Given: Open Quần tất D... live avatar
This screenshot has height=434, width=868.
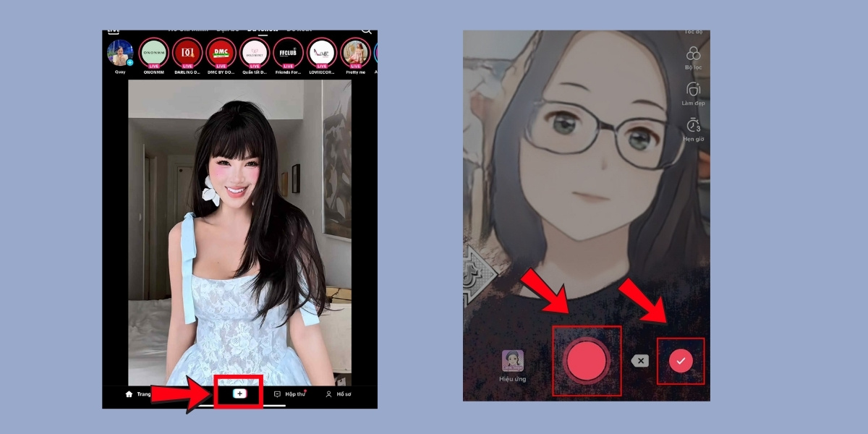Looking at the screenshot, I should [x=255, y=53].
